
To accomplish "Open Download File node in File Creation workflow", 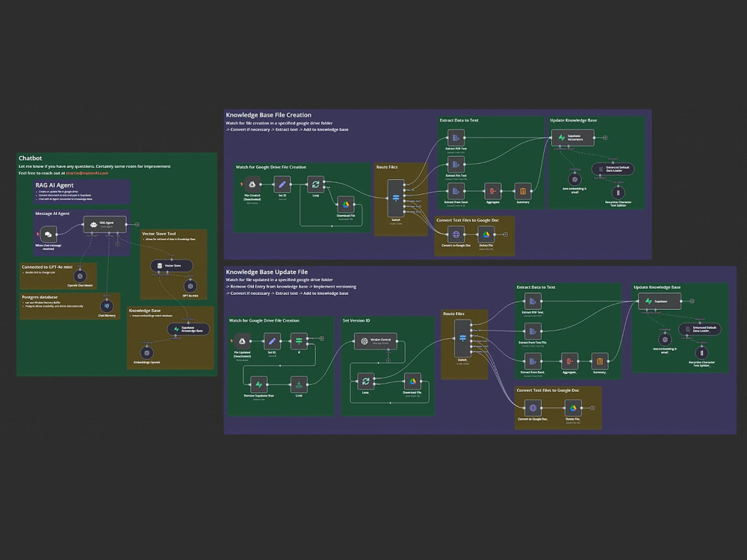I will pyautogui.click(x=346, y=205).
